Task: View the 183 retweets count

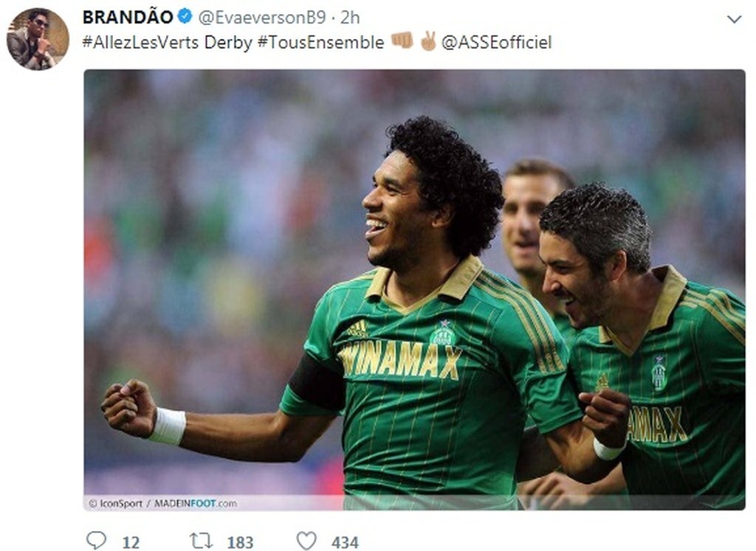Action: (240, 542)
